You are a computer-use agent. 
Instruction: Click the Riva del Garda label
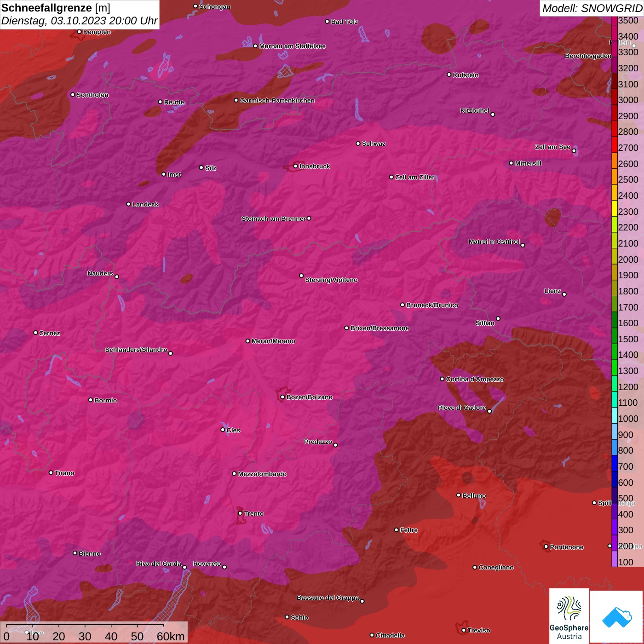[159, 563]
